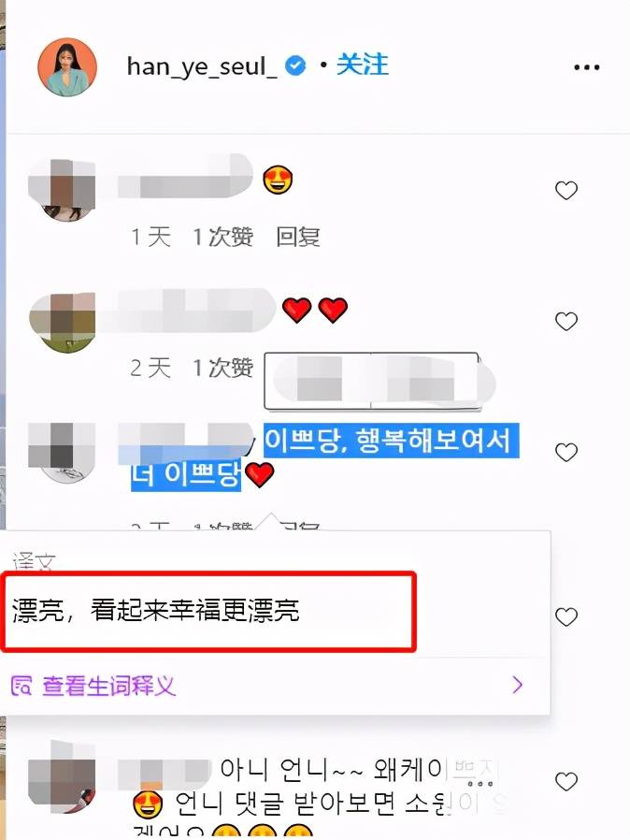Open the second commenter's blurred avatar

coord(62,322)
